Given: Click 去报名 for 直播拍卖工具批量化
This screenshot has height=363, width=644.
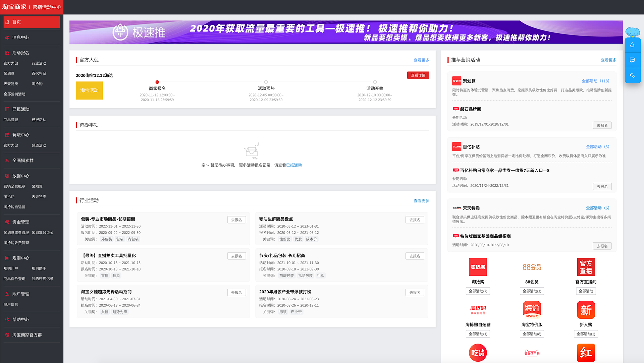Looking at the screenshot, I should [236, 256].
